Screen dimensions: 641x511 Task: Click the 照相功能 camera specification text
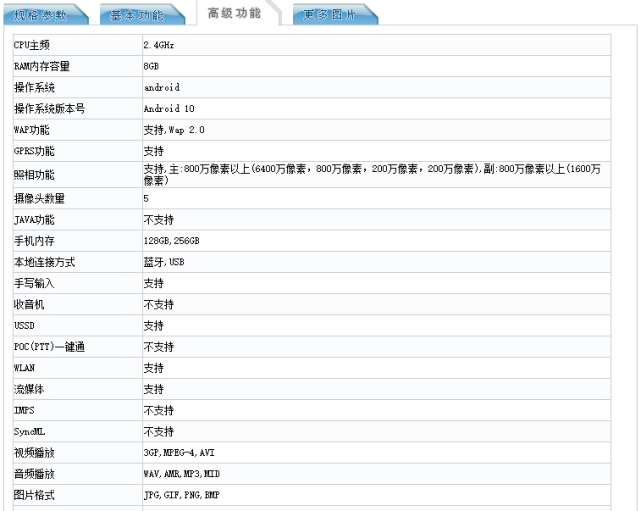pos(372,175)
